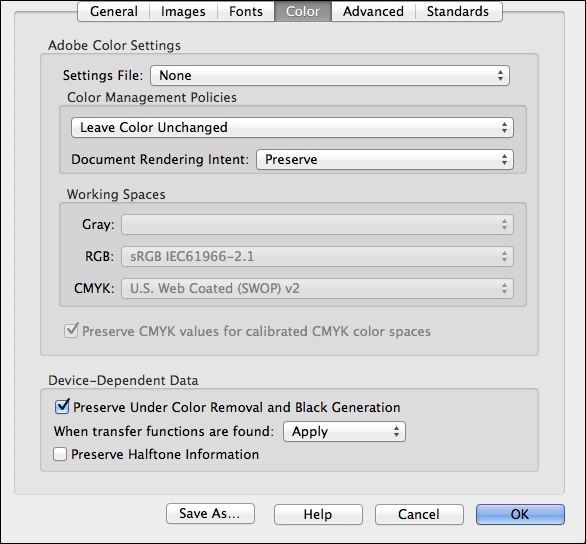Click the Save As... button
Viewport: 586px width, 544px height.
point(210,514)
